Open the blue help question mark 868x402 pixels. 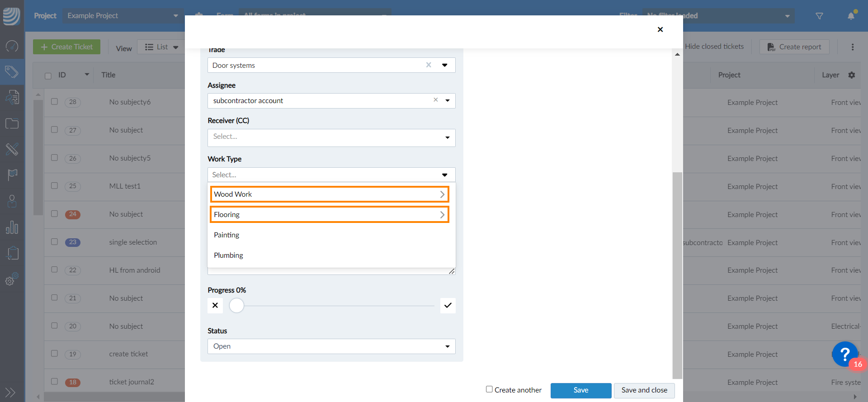[844, 354]
